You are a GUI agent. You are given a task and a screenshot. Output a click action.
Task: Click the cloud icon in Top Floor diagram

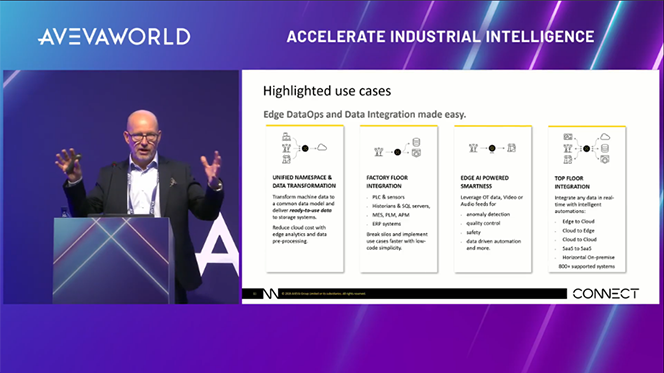coord(605,137)
